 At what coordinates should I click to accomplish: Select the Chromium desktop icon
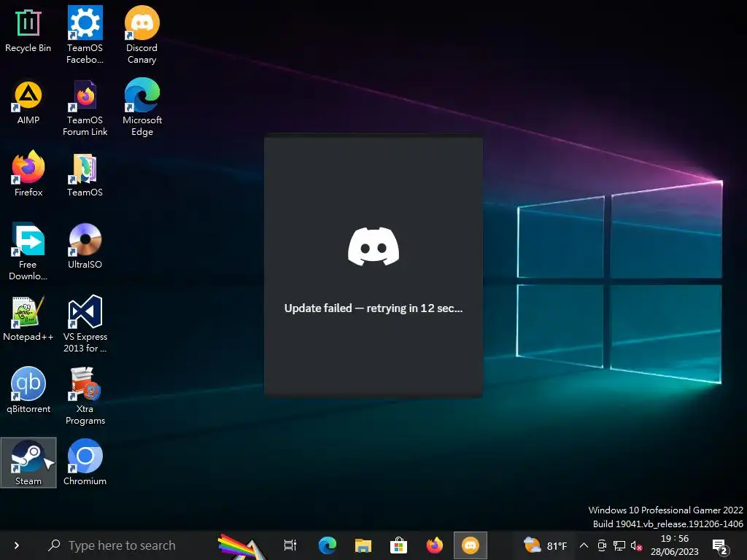coord(85,462)
